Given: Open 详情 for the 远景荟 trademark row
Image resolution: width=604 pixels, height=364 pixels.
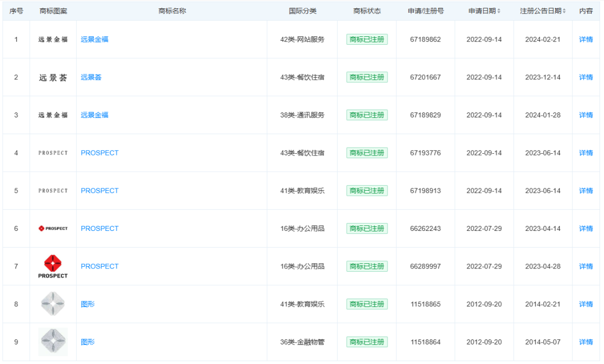Looking at the screenshot, I should [x=586, y=78].
